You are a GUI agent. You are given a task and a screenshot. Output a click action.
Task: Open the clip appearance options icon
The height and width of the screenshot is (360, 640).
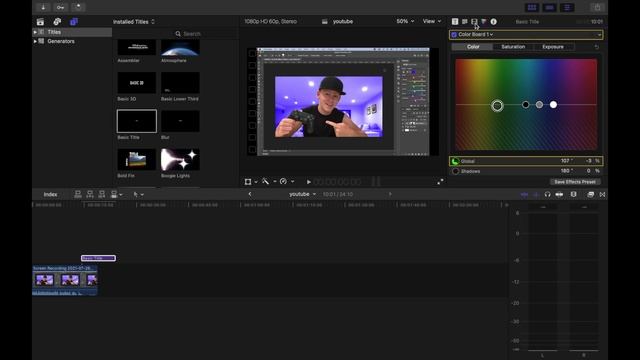pos(573,194)
